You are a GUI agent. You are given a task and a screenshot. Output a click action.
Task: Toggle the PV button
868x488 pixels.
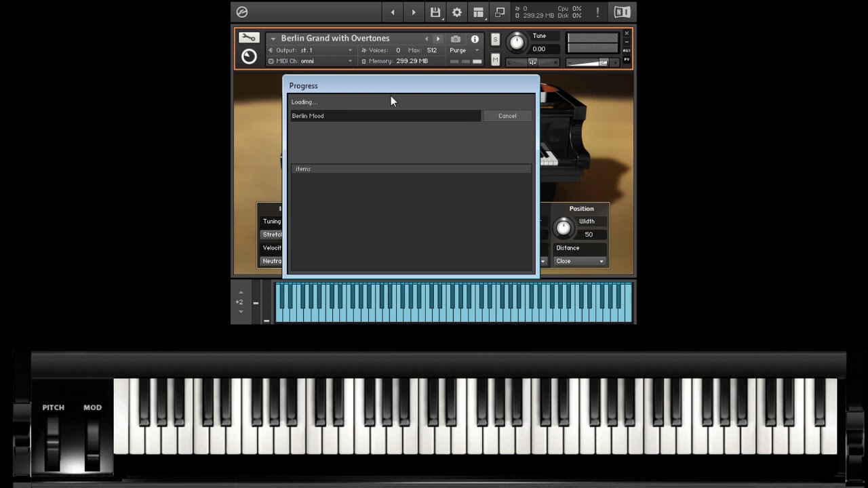coord(627,59)
